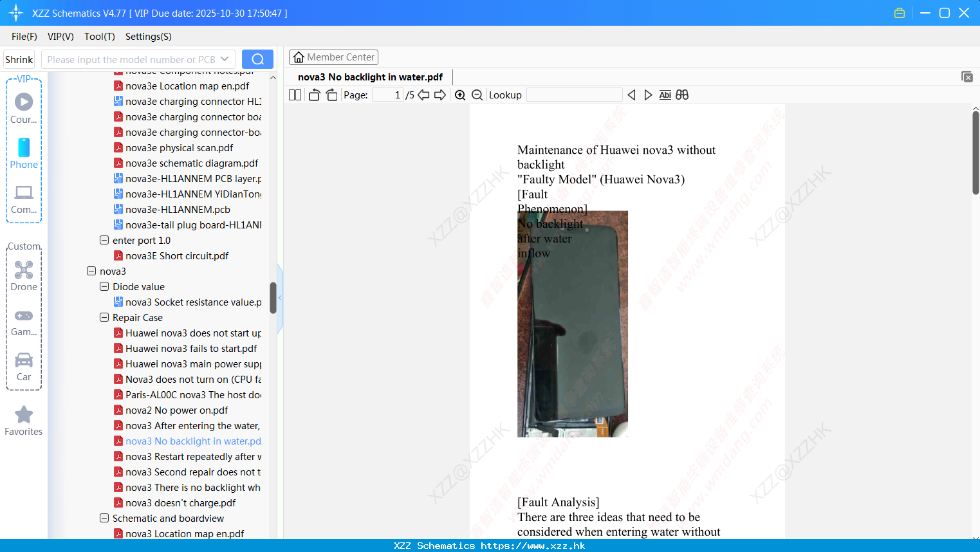The width and height of the screenshot is (980, 552).
Task: Open the Settings(S) menu
Action: (x=149, y=37)
